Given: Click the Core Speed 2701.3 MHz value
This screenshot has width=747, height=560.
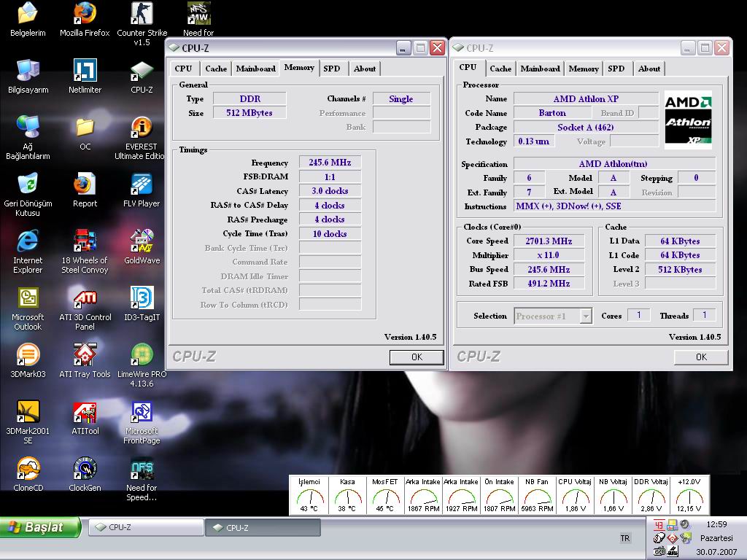Looking at the screenshot, I should pos(549,241).
